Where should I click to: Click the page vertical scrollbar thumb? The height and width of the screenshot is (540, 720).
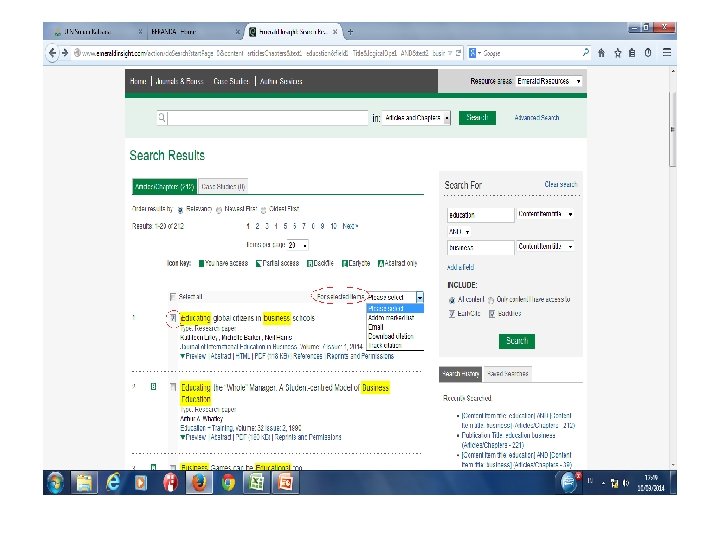pos(673,129)
